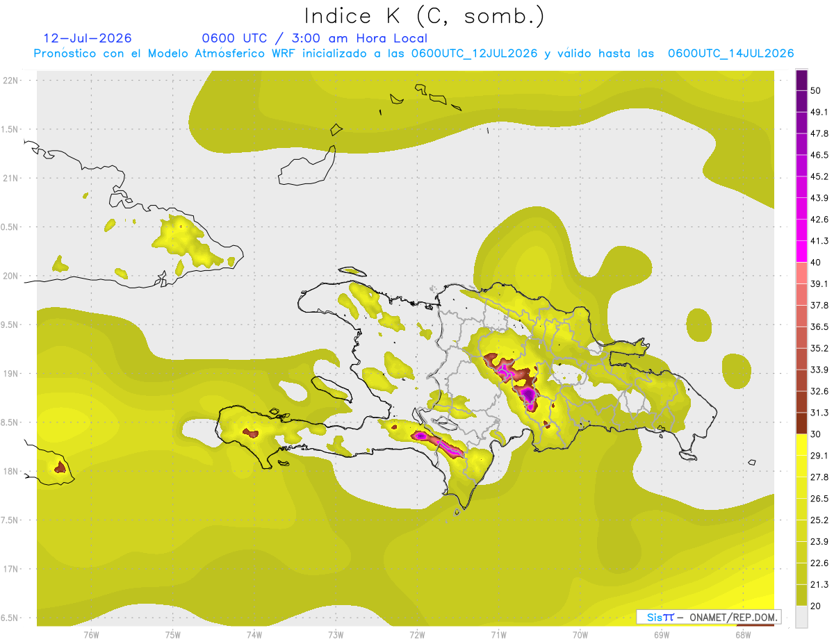Click longitude label "75W"
Viewport: 834px width, 644px height.
click(x=172, y=634)
